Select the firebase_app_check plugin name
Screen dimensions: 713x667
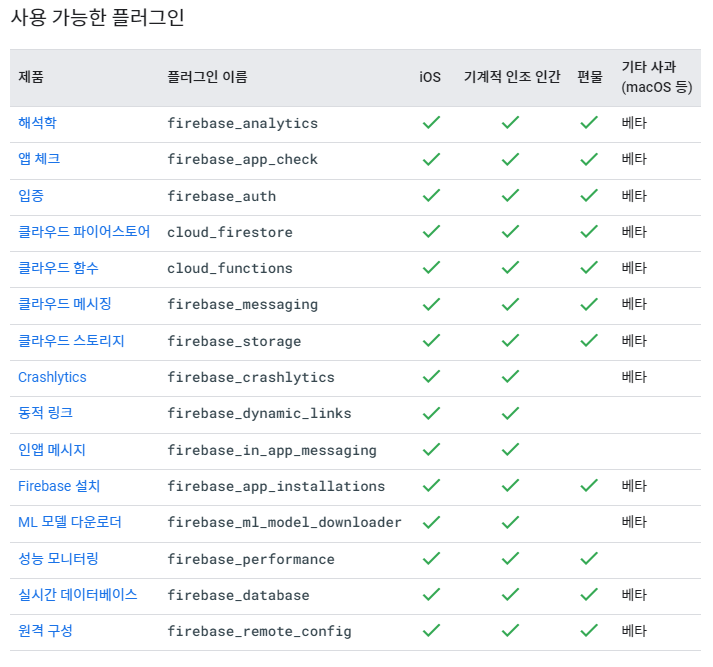(242, 160)
